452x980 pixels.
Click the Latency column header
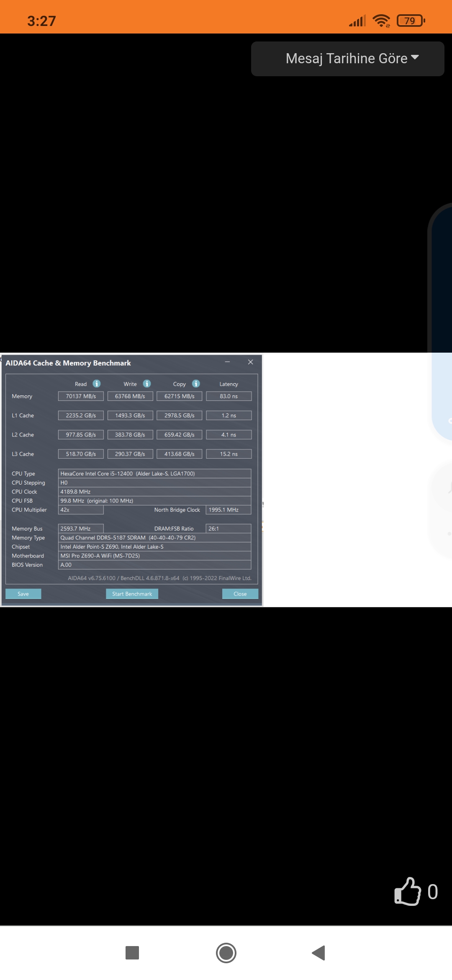(x=229, y=384)
